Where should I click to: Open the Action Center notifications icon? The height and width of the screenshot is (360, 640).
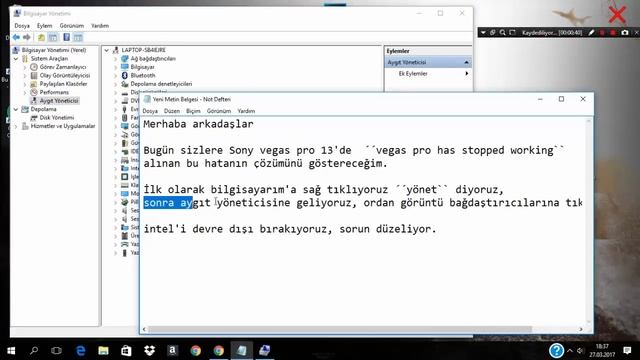pyautogui.click(x=627, y=351)
